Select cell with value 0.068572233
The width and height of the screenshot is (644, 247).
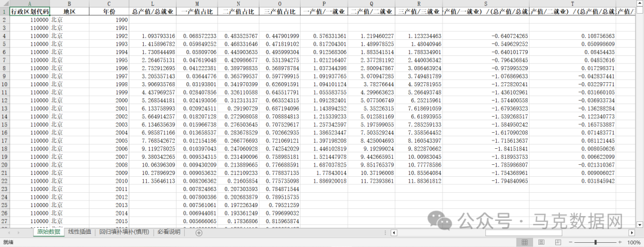(197, 36)
